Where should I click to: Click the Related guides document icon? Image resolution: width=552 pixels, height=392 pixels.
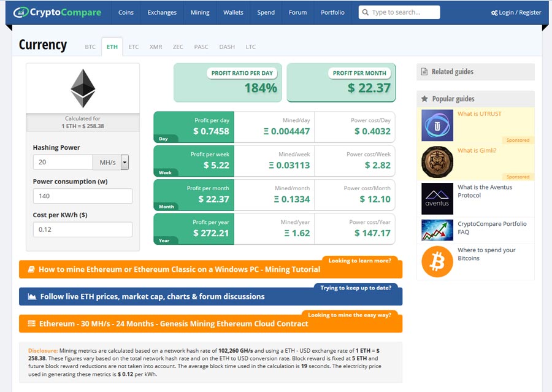pyautogui.click(x=424, y=72)
